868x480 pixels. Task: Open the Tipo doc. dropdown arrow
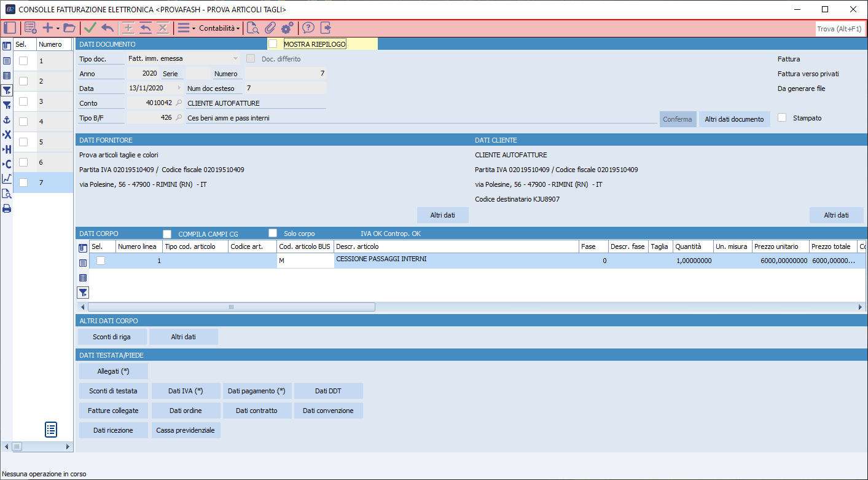point(235,58)
